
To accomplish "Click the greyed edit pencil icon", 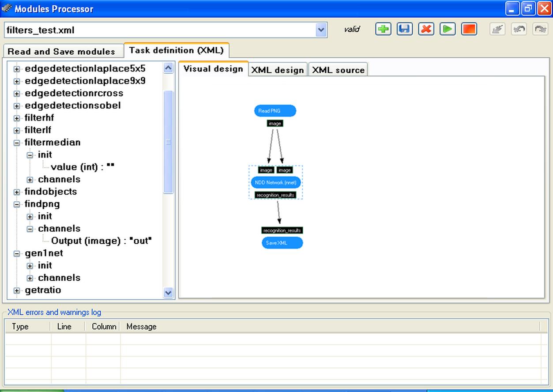I will point(497,29).
